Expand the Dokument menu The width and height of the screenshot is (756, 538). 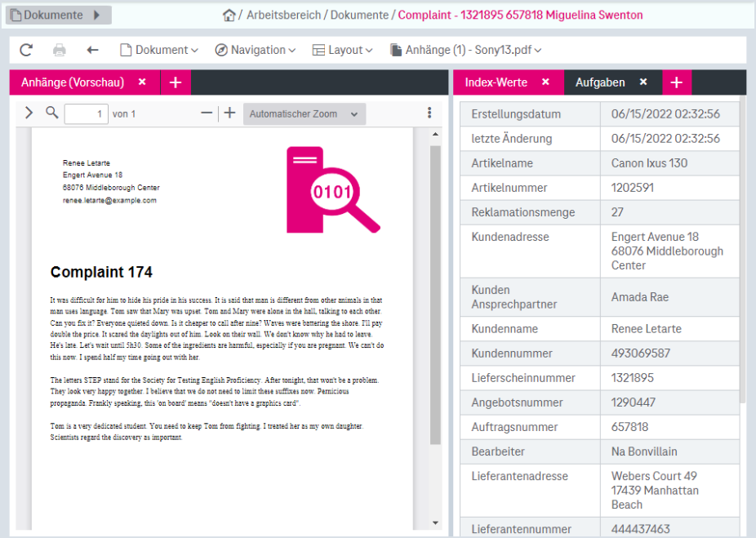pyautogui.click(x=159, y=50)
